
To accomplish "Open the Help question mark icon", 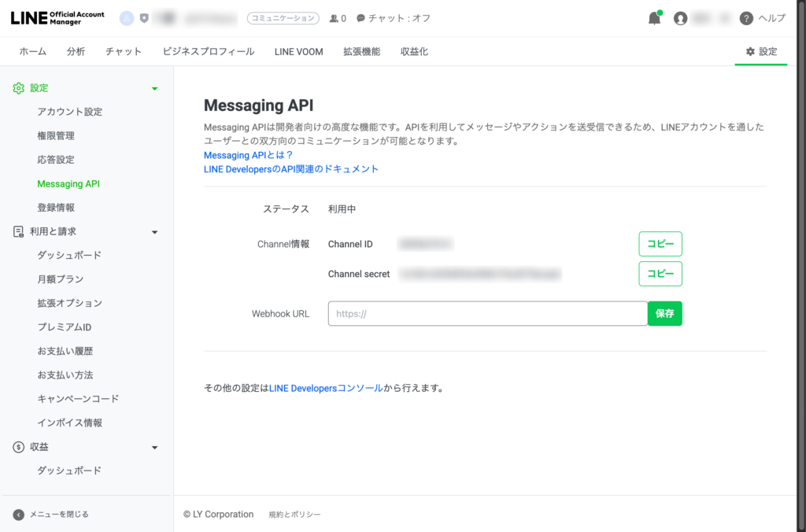I will 746,19.
